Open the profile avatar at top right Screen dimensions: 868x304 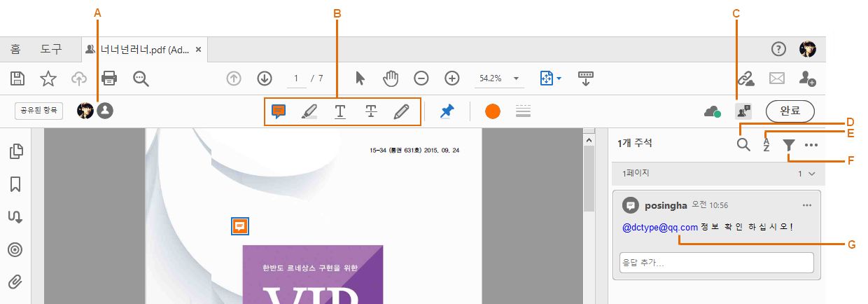coord(808,49)
